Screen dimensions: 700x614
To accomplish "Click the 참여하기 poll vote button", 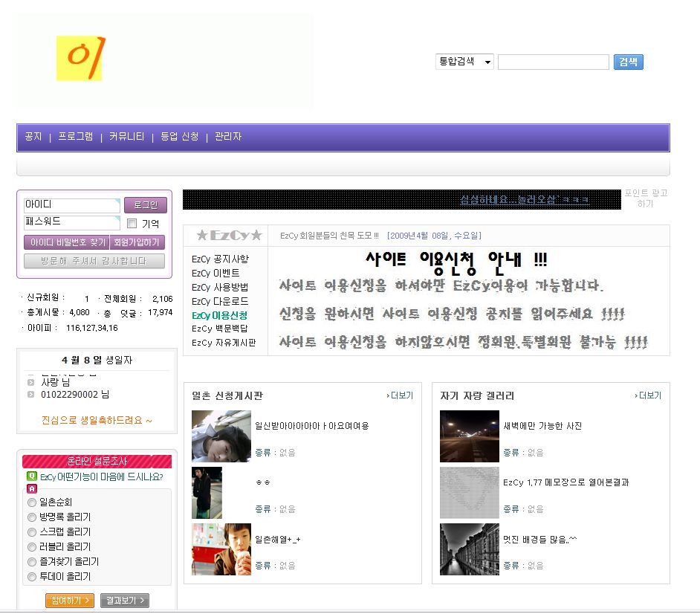I will (x=70, y=600).
